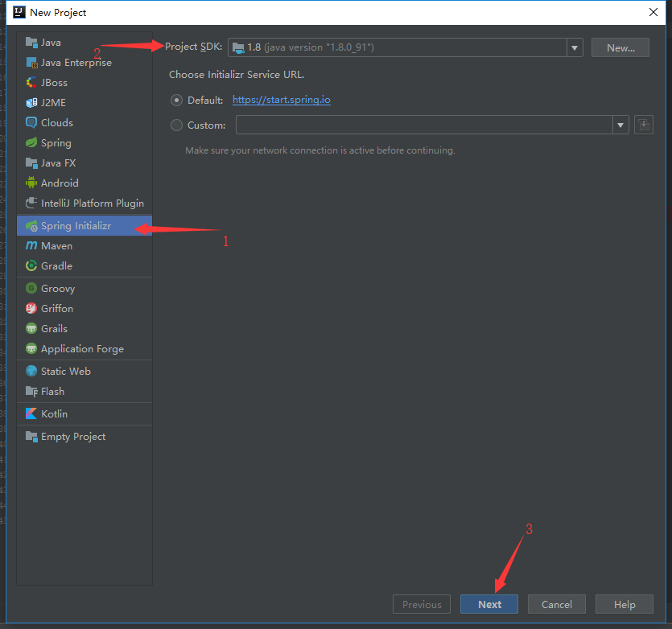672x629 pixels.
Task: Select the Custom service URL radio button
Action: [176, 125]
